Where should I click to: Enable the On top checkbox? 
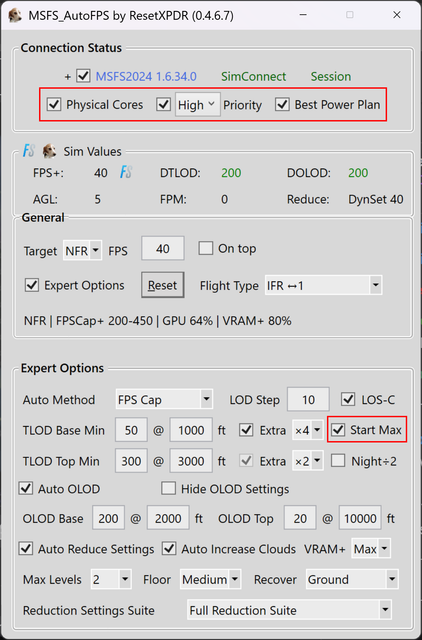(x=206, y=248)
